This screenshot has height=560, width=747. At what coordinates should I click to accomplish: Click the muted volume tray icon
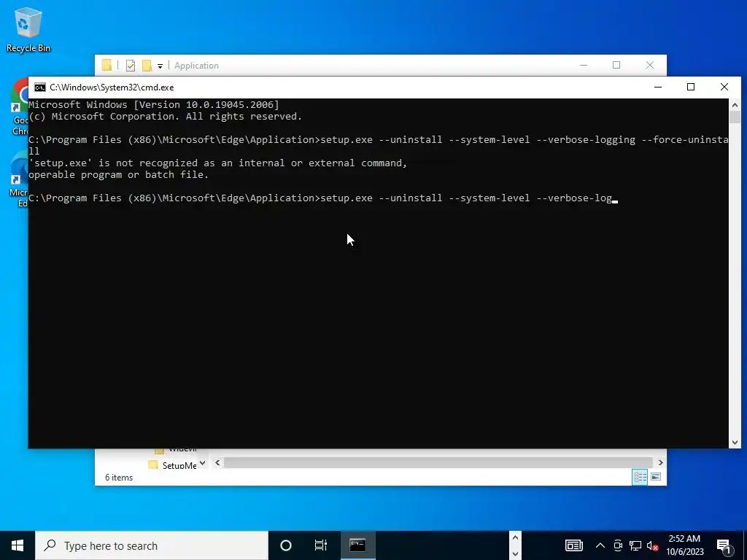coord(653,545)
